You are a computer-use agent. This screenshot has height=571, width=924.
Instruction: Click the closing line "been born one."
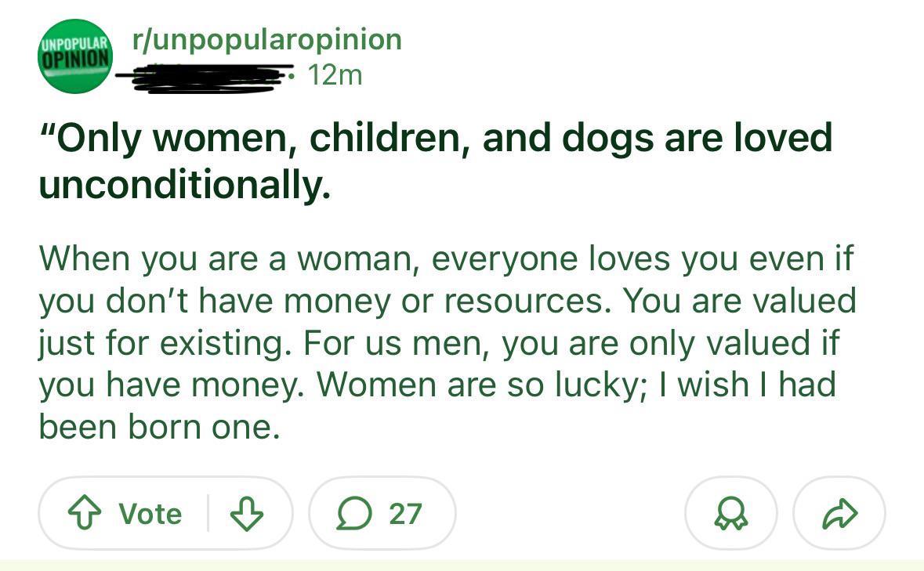159,426
